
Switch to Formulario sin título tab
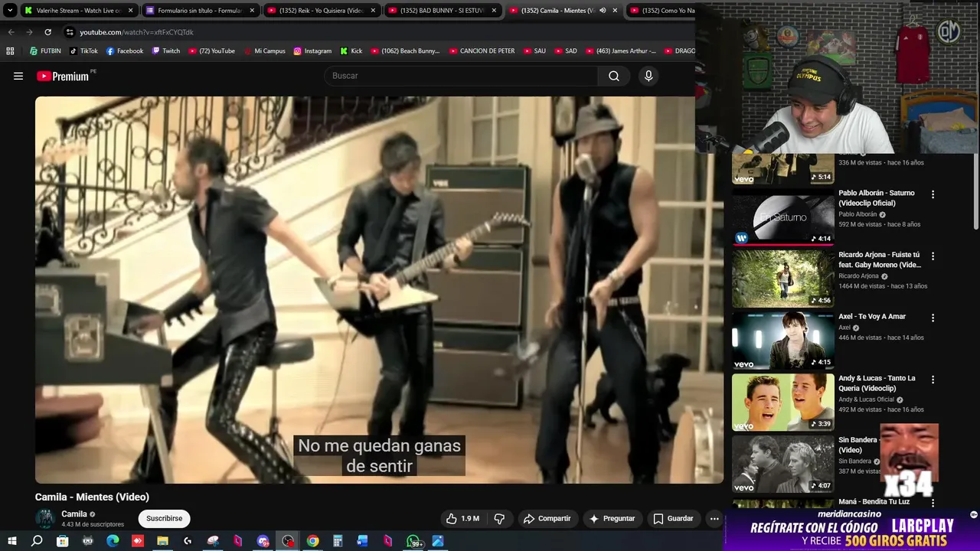click(x=200, y=11)
